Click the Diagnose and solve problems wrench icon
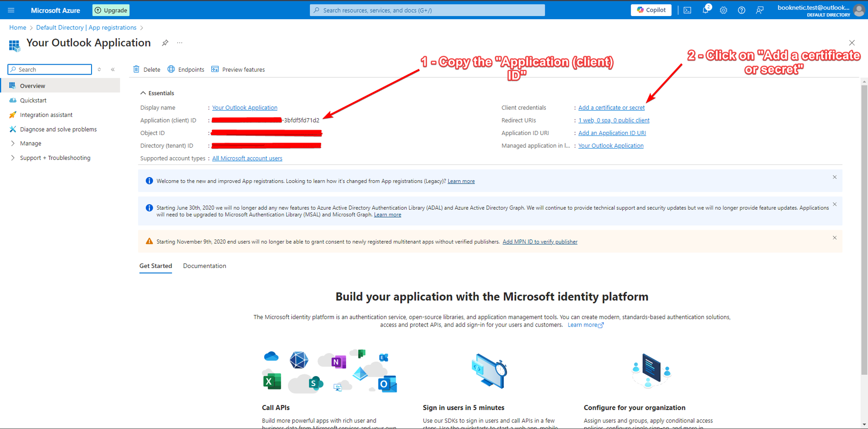 pyautogui.click(x=13, y=129)
